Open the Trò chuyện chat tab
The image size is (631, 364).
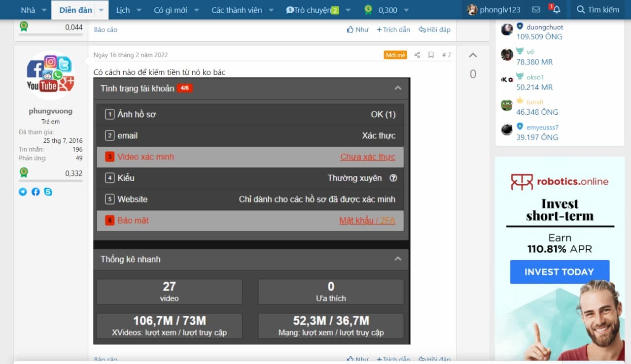tap(313, 10)
